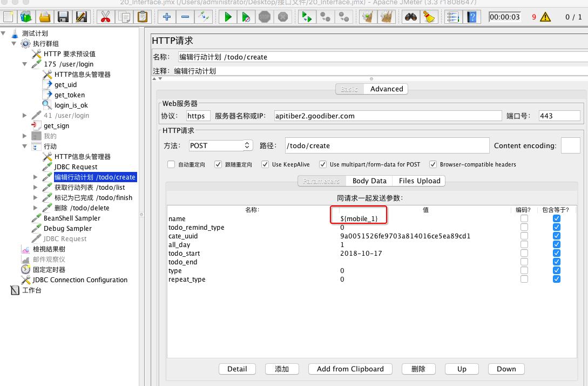Expand the 获取行动列表 /todo/list node

click(x=36, y=187)
